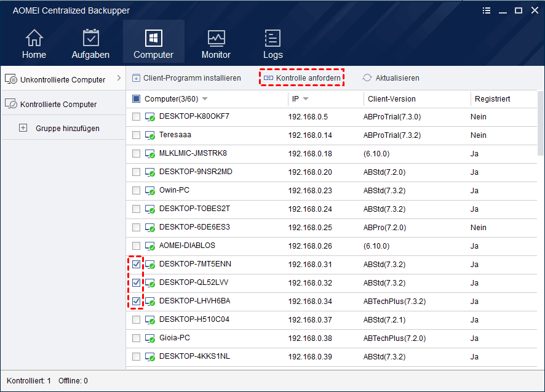
Task: Select IP address 192.168.0.34 cell
Action: pos(310,301)
